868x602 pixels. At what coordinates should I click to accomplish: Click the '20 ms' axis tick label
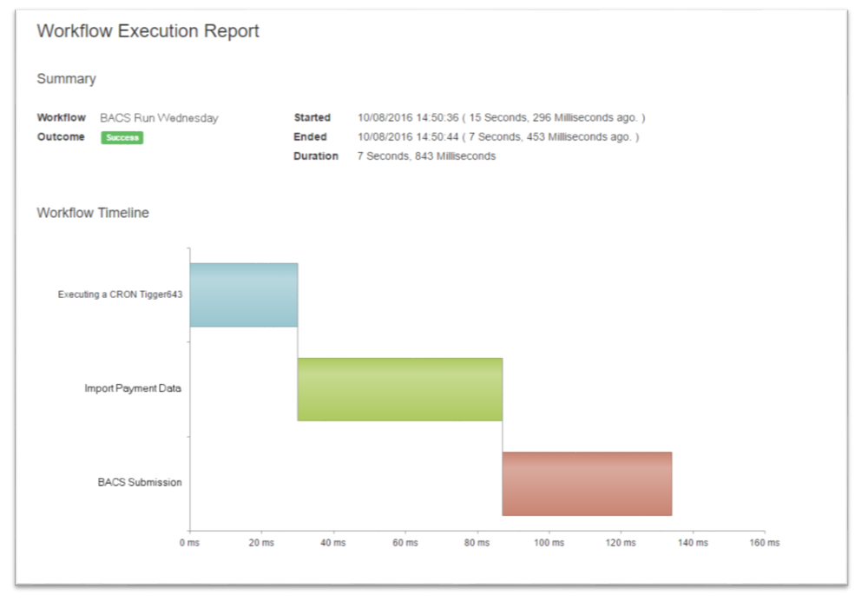[x=261, y=543]
